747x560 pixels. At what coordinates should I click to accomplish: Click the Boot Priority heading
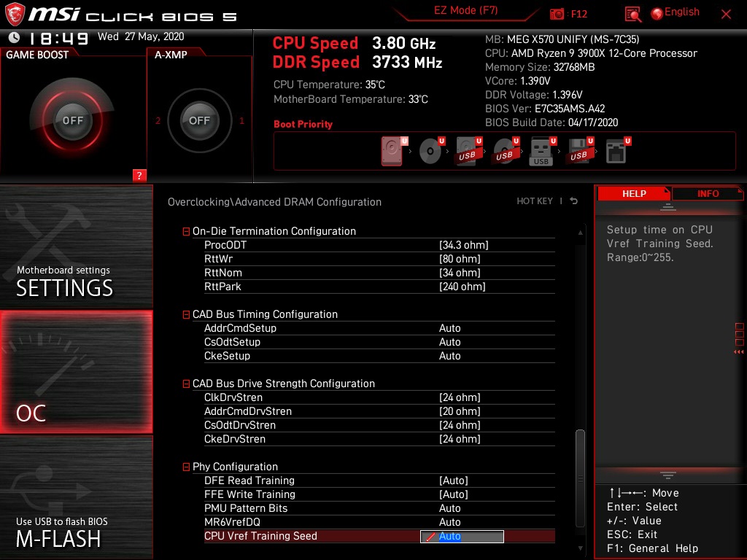click(x=303, y=124)
